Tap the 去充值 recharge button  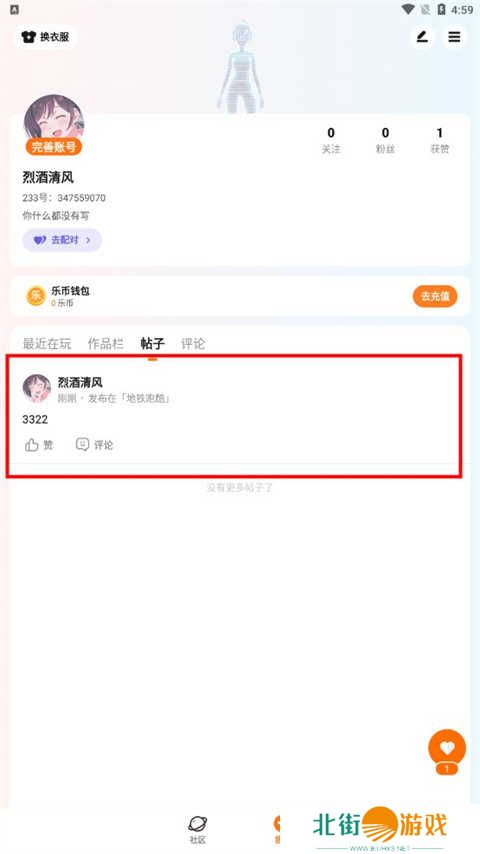435,296
